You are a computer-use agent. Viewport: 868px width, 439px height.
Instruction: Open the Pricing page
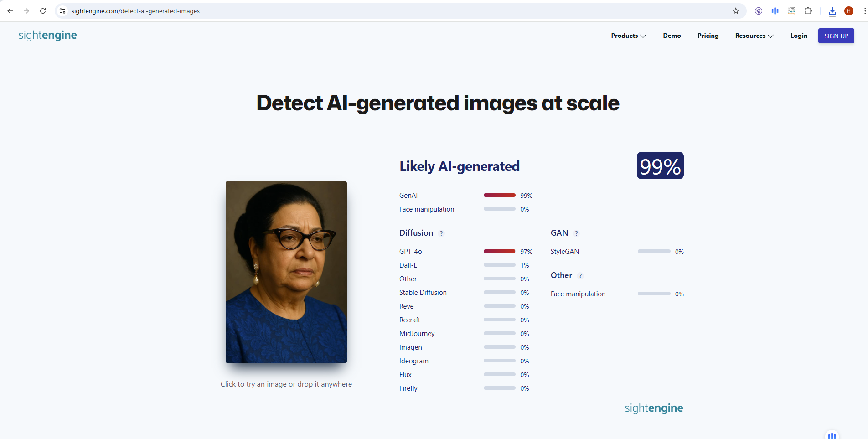coord(708,36)
